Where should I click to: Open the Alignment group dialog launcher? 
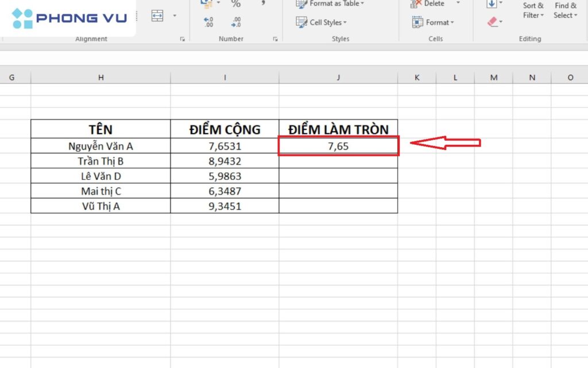(x=182, y=38)
